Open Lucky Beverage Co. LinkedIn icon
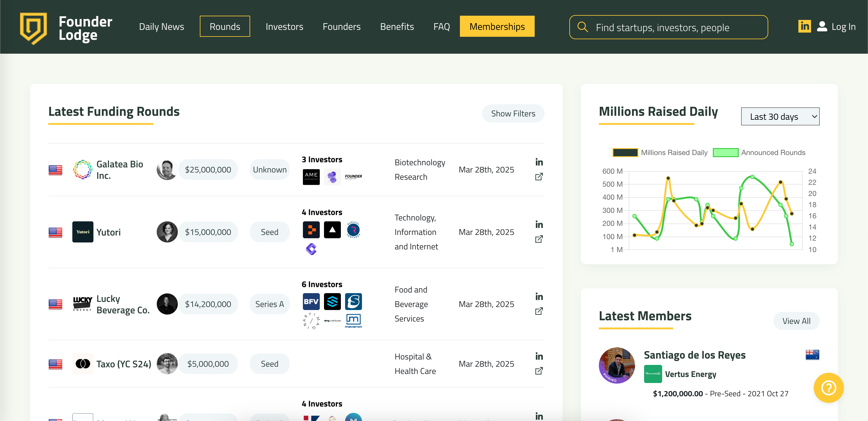The height and width of the screenshot is (421, 868). click(539, 297)
